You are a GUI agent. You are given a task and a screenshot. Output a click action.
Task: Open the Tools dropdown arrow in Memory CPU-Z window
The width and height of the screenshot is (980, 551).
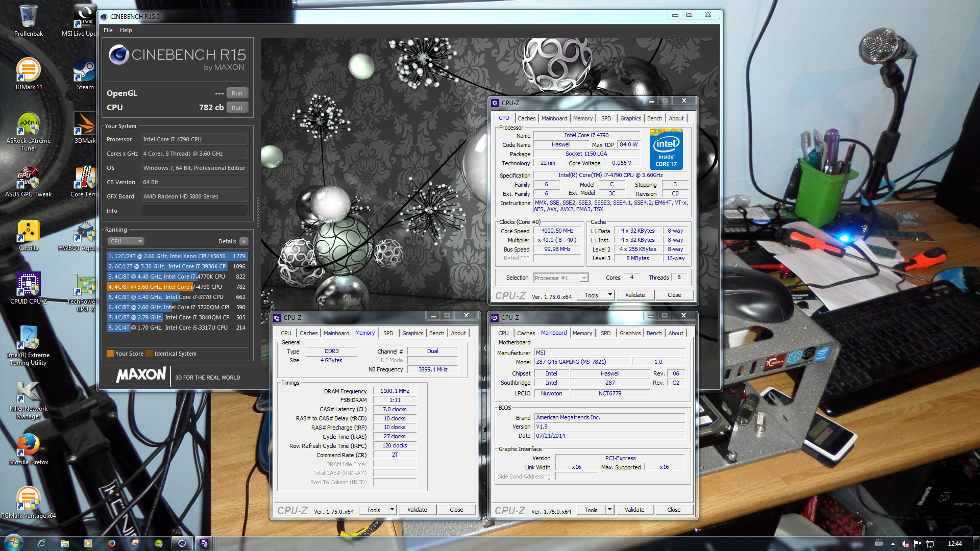[392, 510]
